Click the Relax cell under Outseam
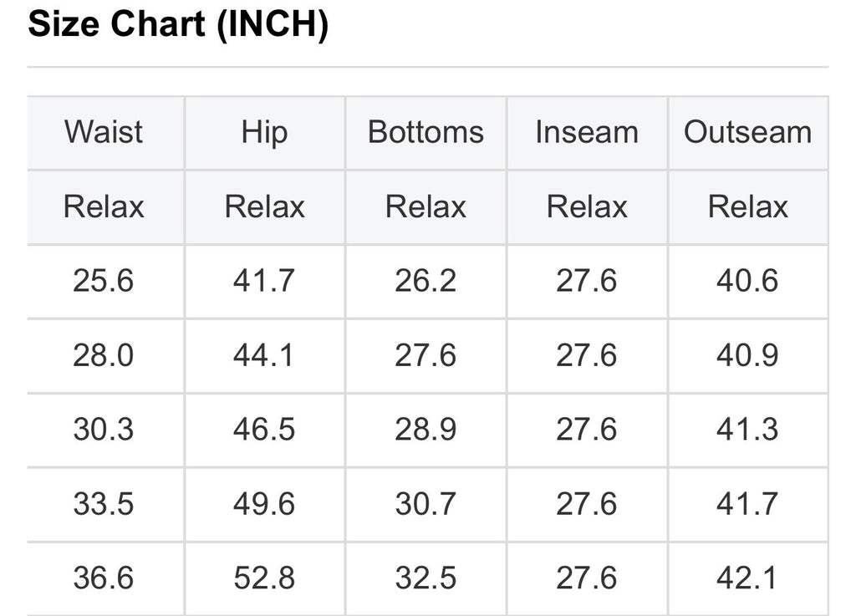856x616 pixels. (747, 206)
